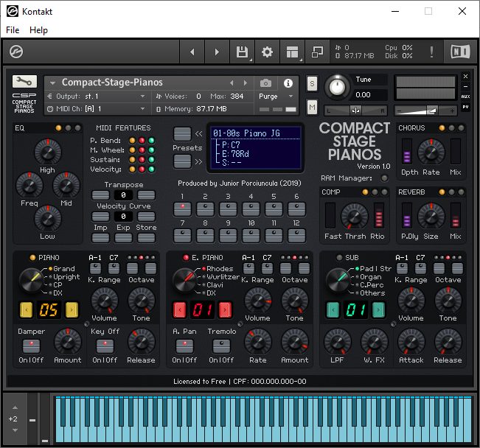Close the instrument with X button
The image size is (480, 448).
pyautogui.click(x=465, y=76)
